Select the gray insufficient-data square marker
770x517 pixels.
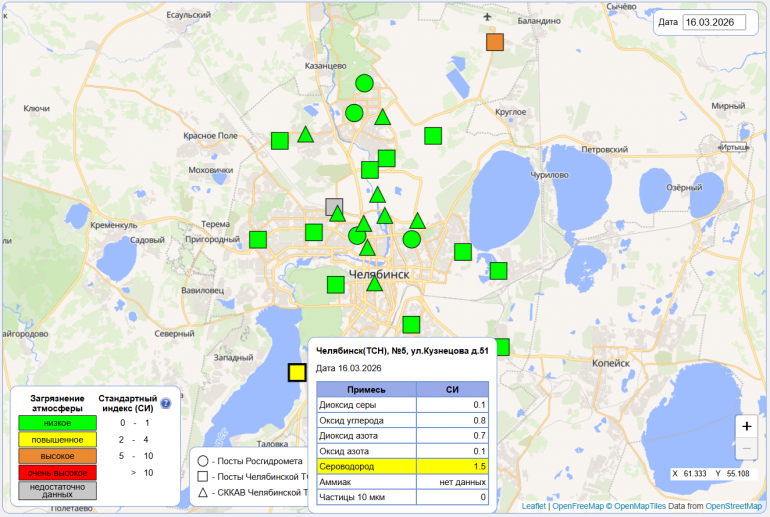point(334,207)
